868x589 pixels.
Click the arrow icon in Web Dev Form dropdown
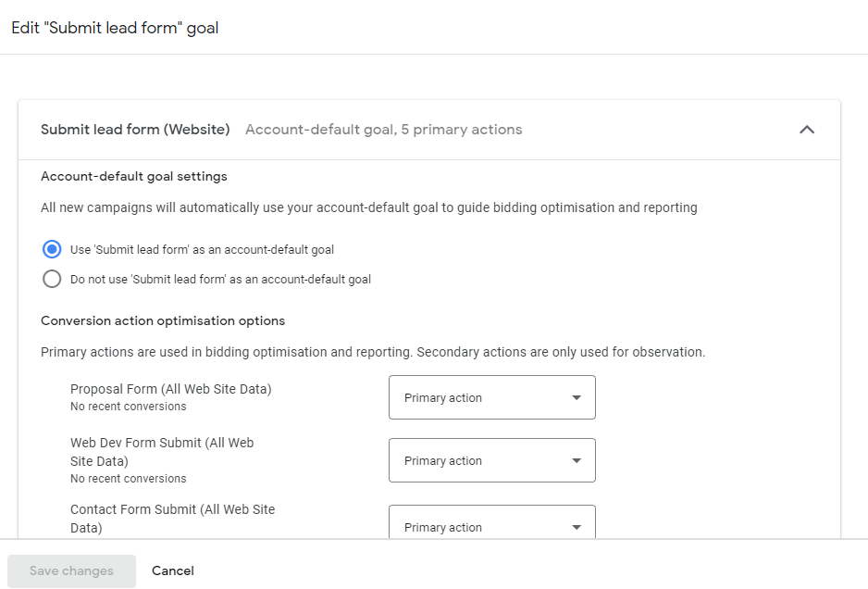click(x=577, y=460)
